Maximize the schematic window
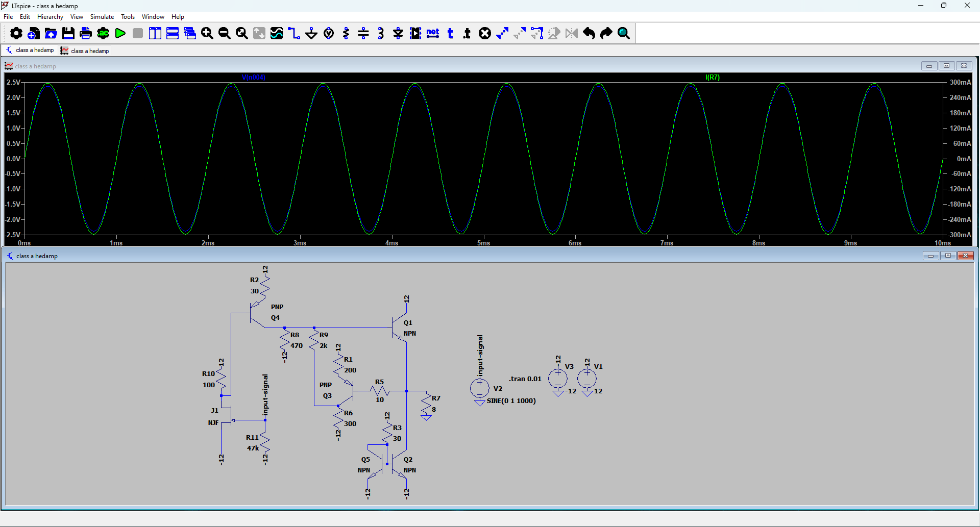Image resolution: width=980 pixels, height=527 pixels. click(x=948, y=256)
